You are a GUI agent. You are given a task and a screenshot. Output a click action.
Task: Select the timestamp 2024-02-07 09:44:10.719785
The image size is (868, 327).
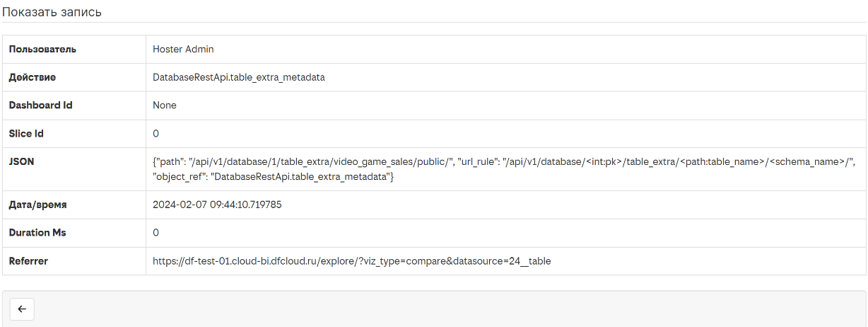pyautogui.click(x=217, y=205)
